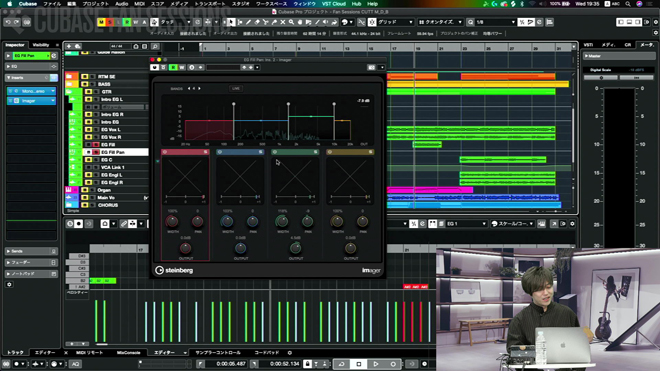Open the EG 1 part selector dropdown
Viewport: 660px width, 371px height.
pos(466,224)
